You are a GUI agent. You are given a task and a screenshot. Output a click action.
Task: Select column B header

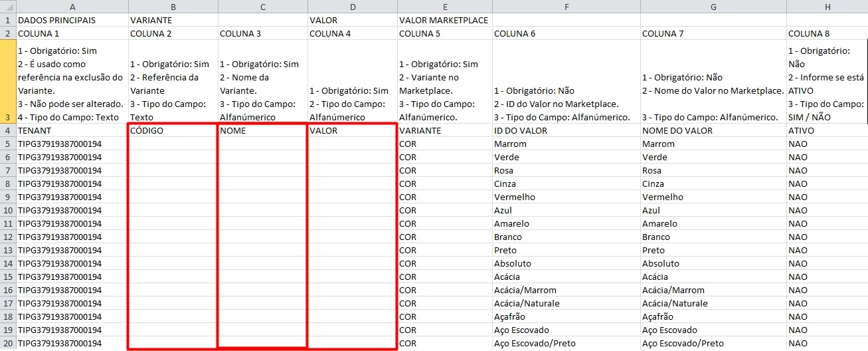coord(173,6)
